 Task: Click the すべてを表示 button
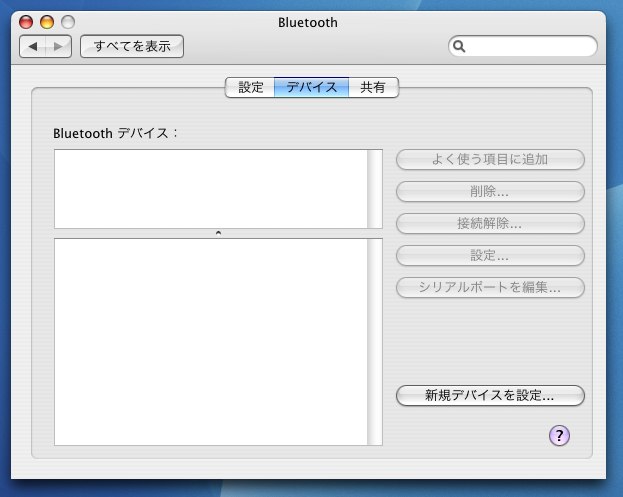[132, 46]
